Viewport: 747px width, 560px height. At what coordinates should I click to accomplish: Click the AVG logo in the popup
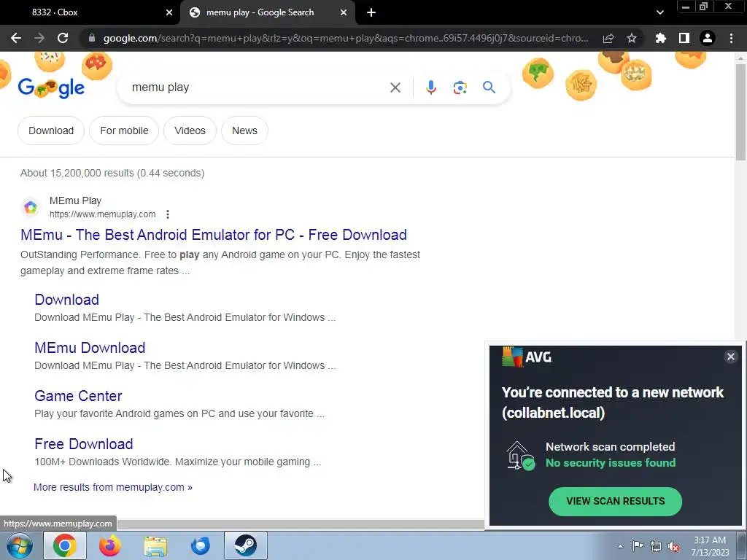tap(527, 357)
